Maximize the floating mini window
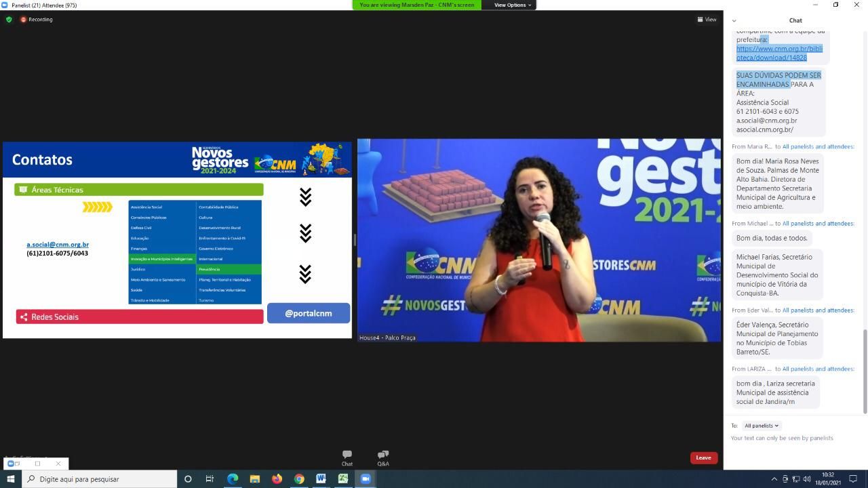This screenshot has width=868, height=488. [38, 464]
